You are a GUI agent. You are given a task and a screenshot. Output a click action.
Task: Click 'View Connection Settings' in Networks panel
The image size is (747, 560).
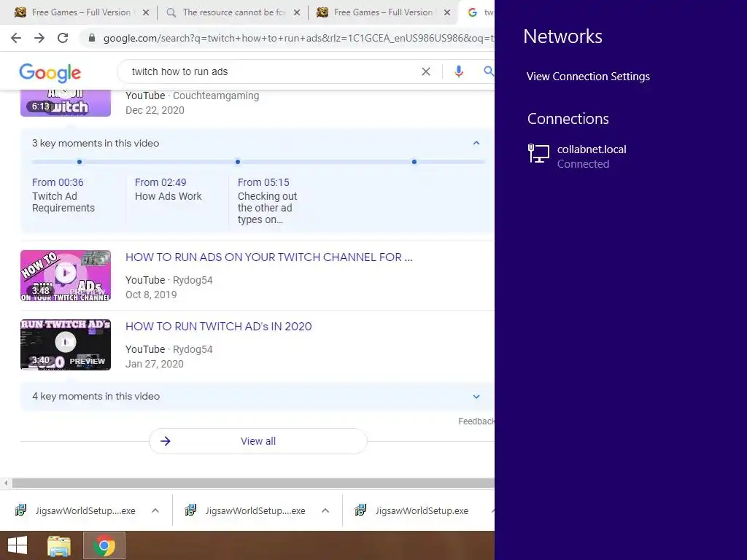(588, 76)
